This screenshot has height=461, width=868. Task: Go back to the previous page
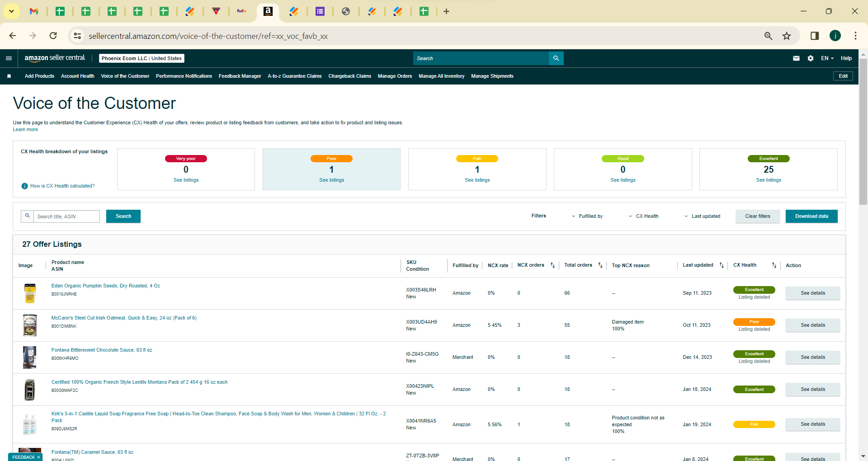click(13, 36)
